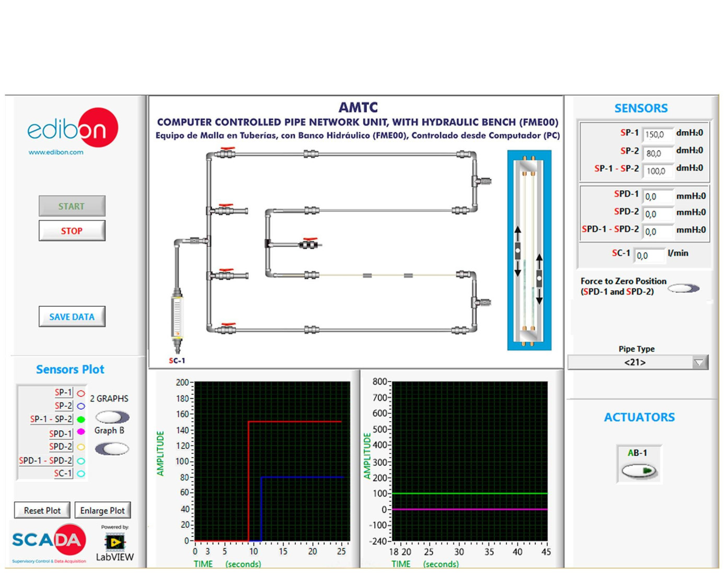Click the Edibon logo
The height and width of the screenshot is (588, 728).
click(x=73, y=128)
